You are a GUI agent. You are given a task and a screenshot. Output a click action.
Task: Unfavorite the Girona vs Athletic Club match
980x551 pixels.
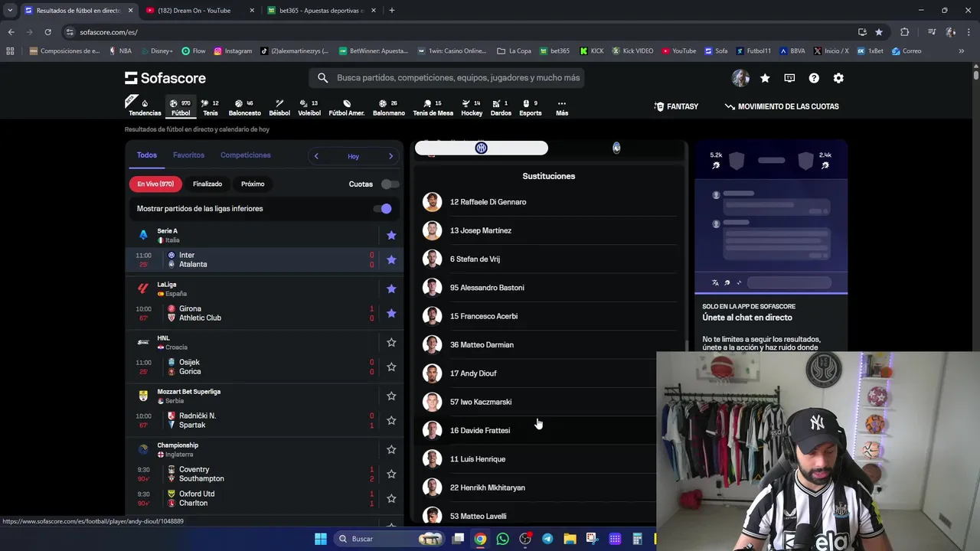[391, 313]
